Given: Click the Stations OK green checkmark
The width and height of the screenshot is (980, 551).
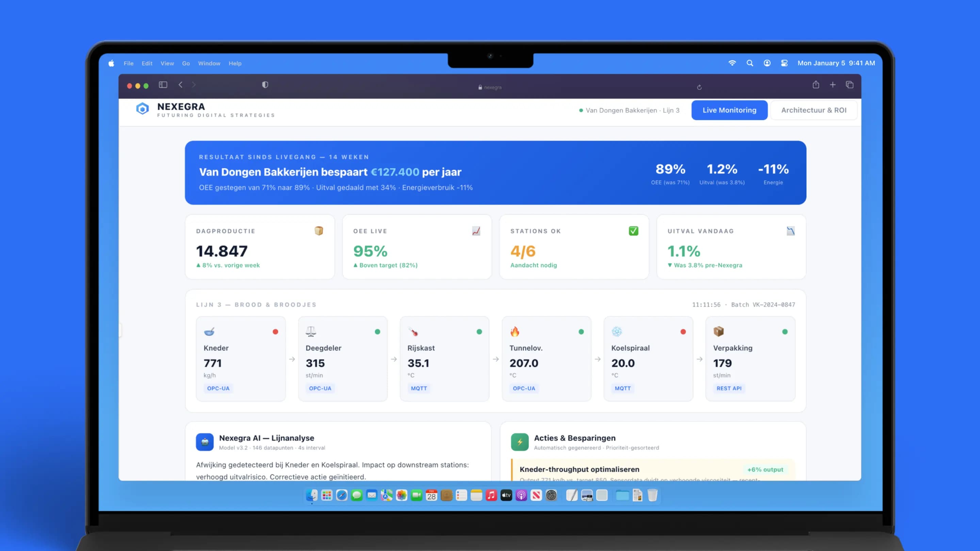Looking at the screenshot, I should pos(633,231).
